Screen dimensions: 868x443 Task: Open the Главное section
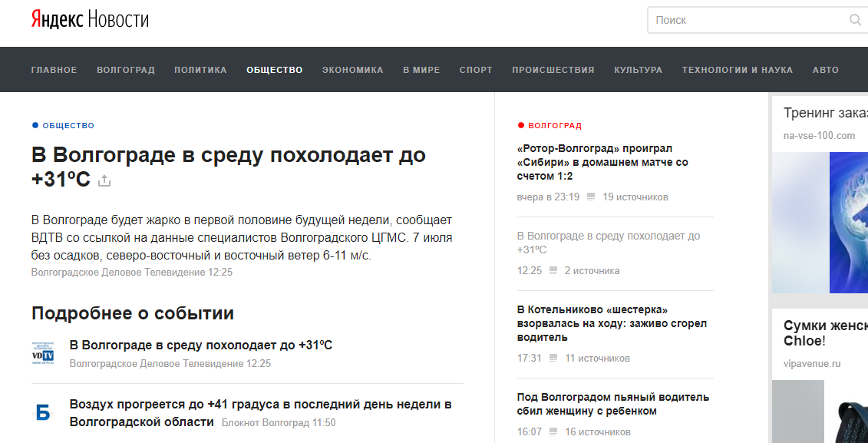[54, 70]
